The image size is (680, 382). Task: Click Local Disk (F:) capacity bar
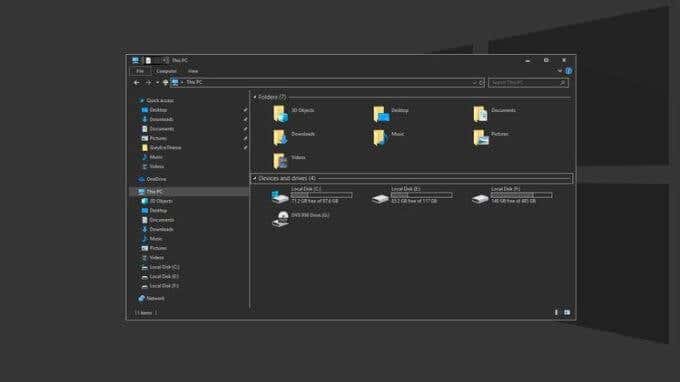pos(521,195)
